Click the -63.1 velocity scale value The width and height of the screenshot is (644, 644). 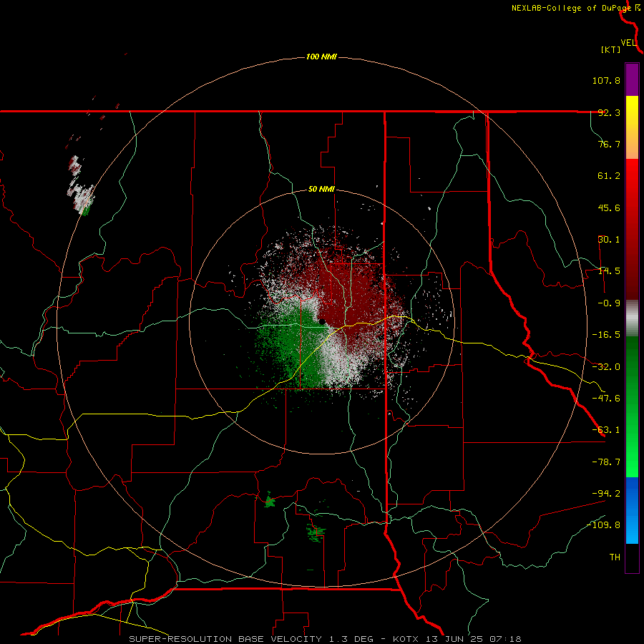click(x=606, y=430)
